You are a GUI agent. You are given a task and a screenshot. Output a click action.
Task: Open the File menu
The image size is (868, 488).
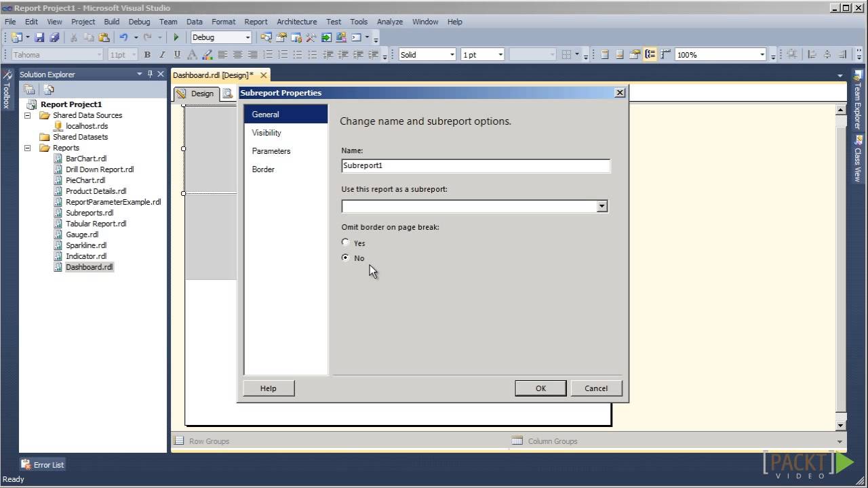tap(10, 22)
